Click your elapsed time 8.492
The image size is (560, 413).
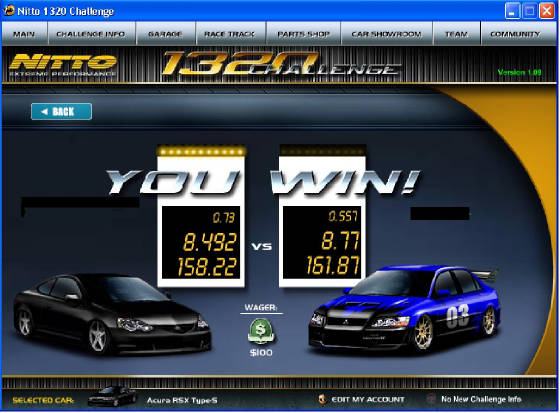point(210,242)
